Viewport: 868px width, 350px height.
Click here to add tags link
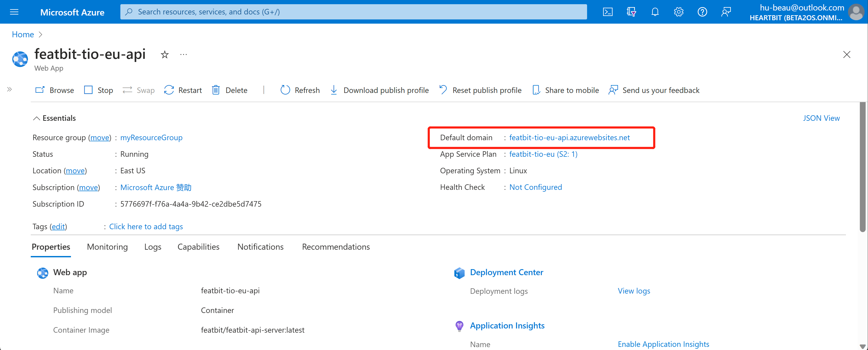click(146, 227)
